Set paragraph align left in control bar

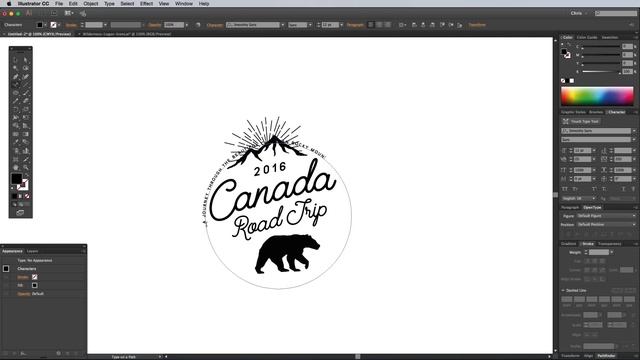371,25
